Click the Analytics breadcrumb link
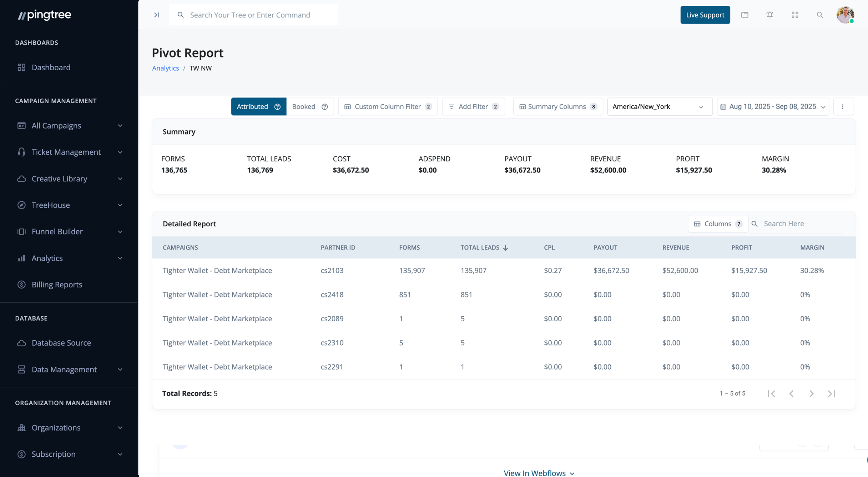 166,68
